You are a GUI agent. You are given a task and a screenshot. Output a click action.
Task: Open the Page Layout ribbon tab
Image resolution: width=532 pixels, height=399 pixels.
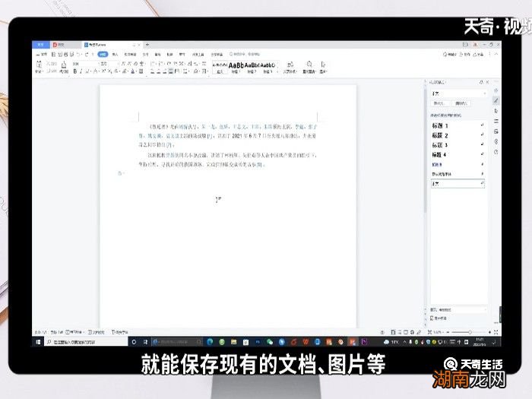coord(130,54)
